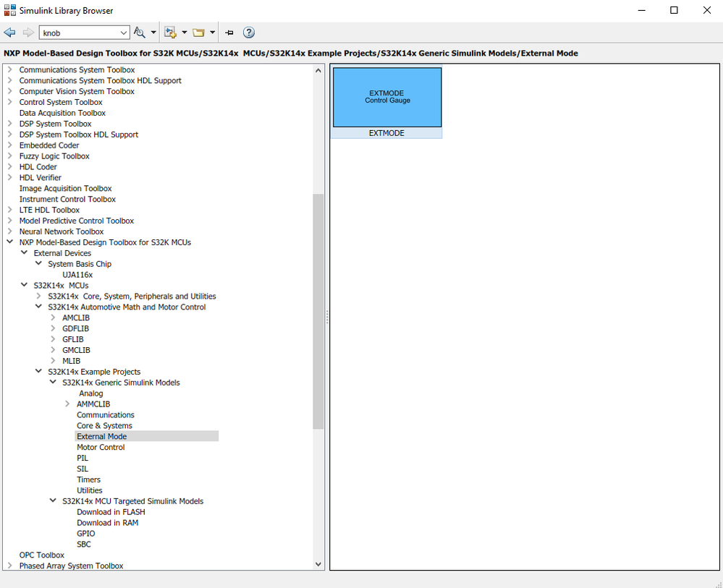
Task: Collapse System Basis Chip node
Action: (x=39, y=263)
